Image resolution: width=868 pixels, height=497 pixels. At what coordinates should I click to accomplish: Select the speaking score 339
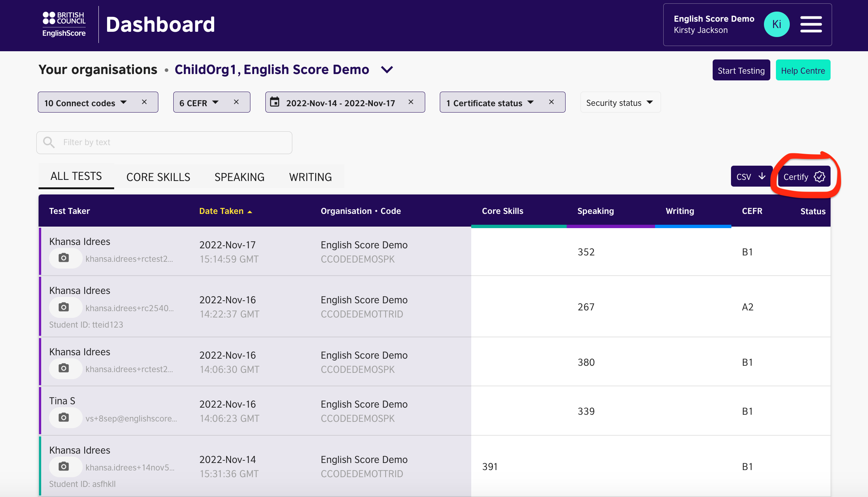(586, 411)
